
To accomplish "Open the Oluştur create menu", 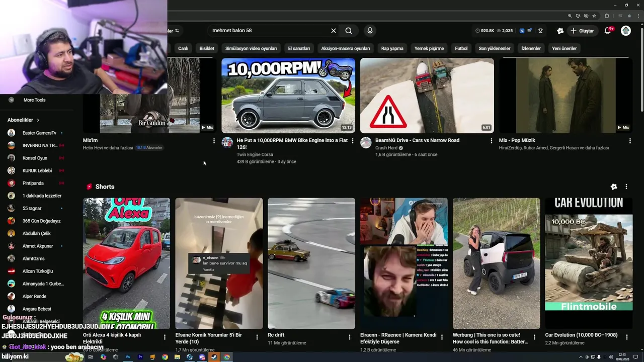I will [x=582, y=31].
